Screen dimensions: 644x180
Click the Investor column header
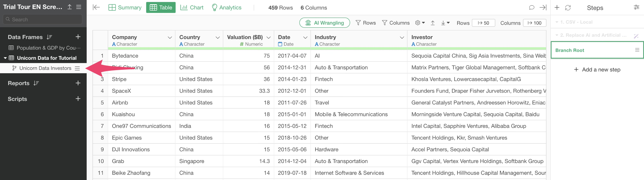(x=476, y=40)
